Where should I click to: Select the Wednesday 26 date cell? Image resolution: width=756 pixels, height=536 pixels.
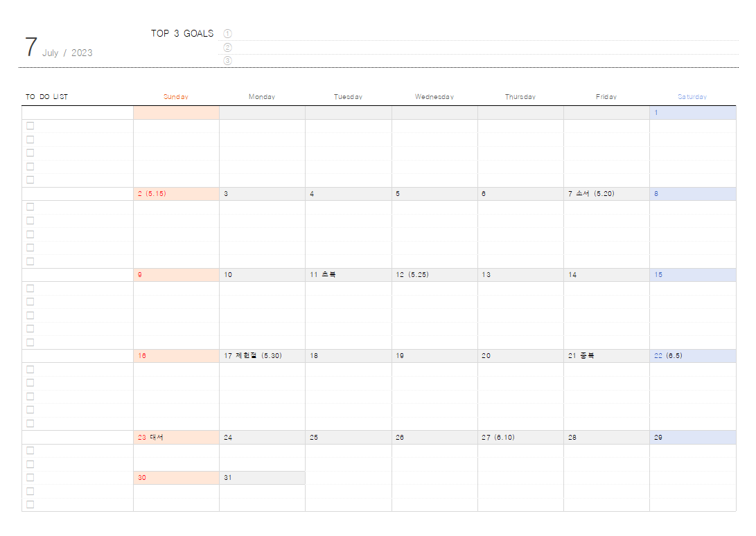(x=435, y=437)
